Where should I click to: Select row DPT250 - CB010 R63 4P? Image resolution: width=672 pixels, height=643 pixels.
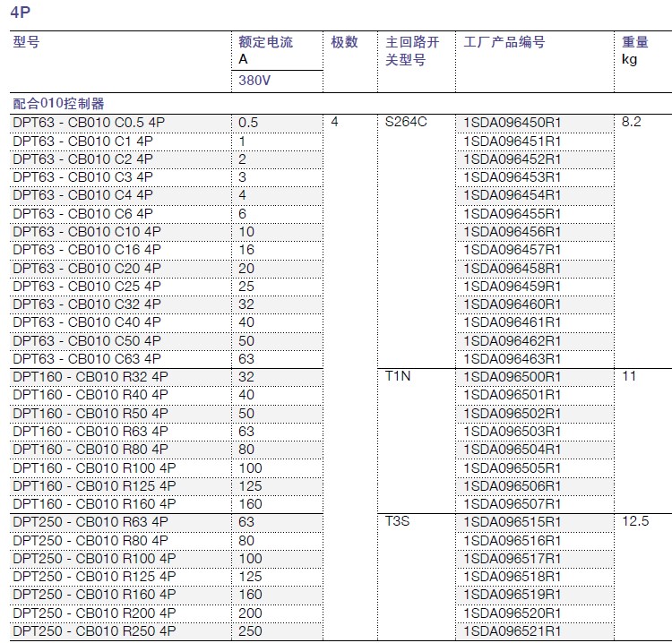pos(340,522)
